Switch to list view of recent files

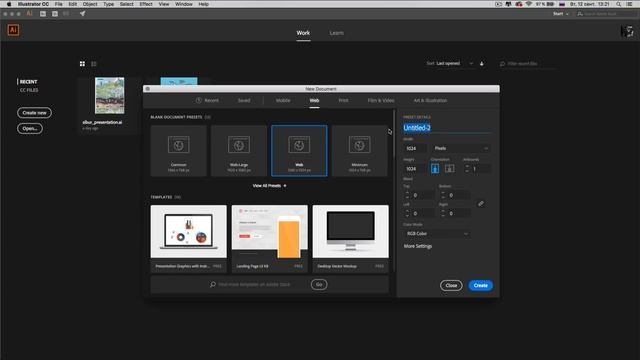pos(94,64)
